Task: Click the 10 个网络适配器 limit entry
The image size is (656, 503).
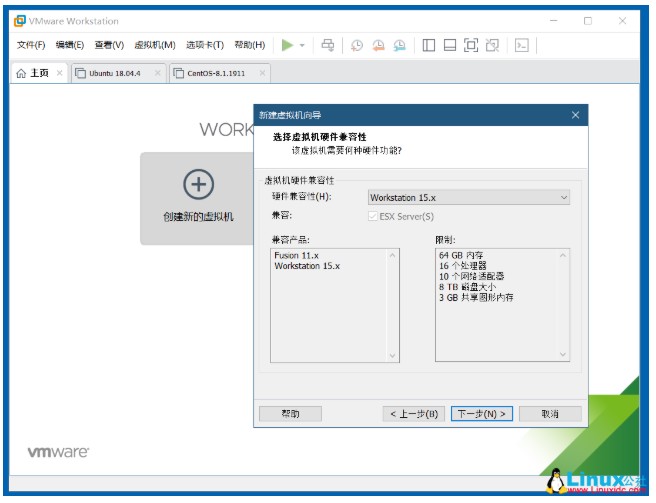Action: pos(472,277)
